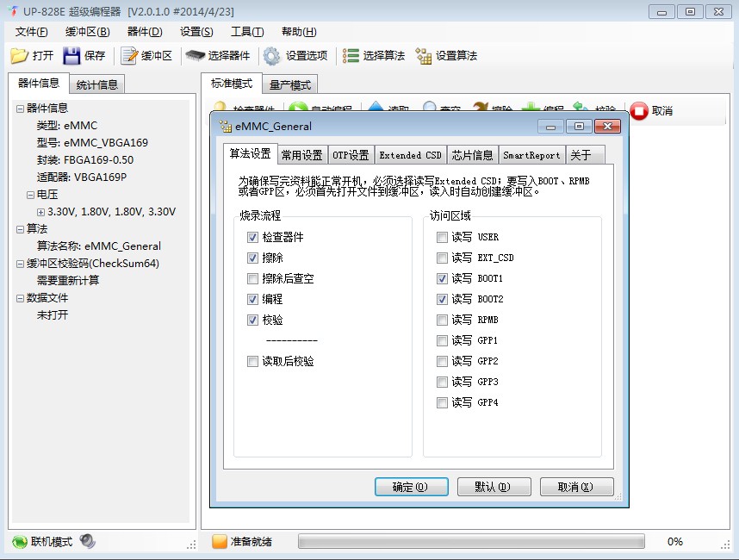Click the 取消(X) button in dialog
This screenshot has height=560, width=739.
576,487
